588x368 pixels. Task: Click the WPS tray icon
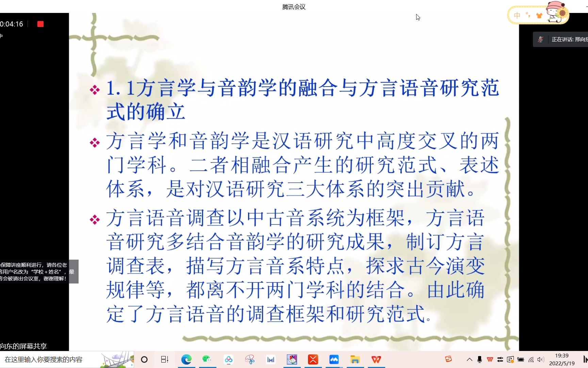490,359
